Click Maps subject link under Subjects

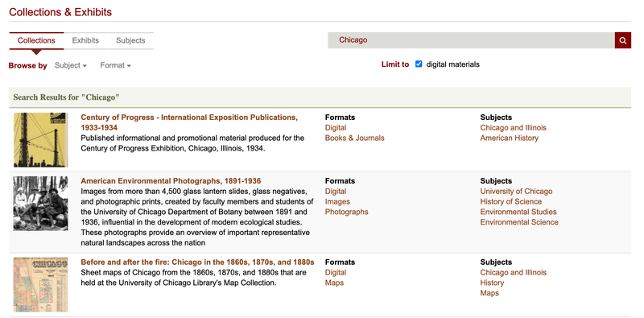[489, 293]
